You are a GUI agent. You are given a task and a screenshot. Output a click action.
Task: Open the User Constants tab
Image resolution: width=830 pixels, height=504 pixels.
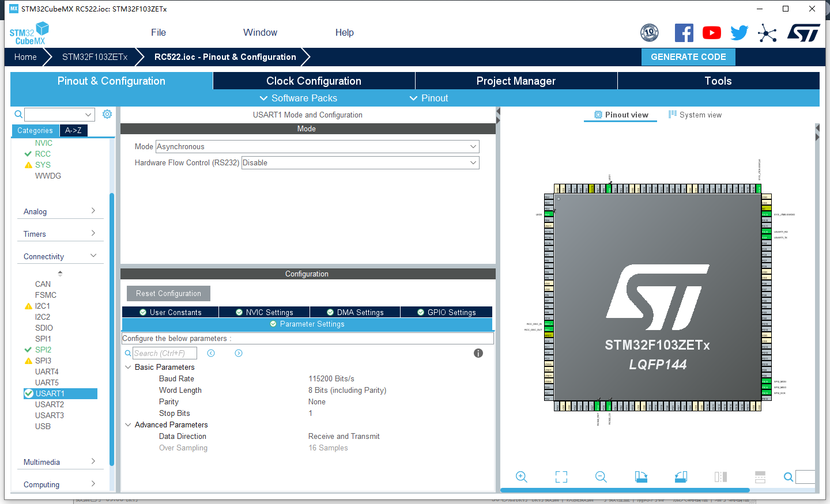[171, 312]
